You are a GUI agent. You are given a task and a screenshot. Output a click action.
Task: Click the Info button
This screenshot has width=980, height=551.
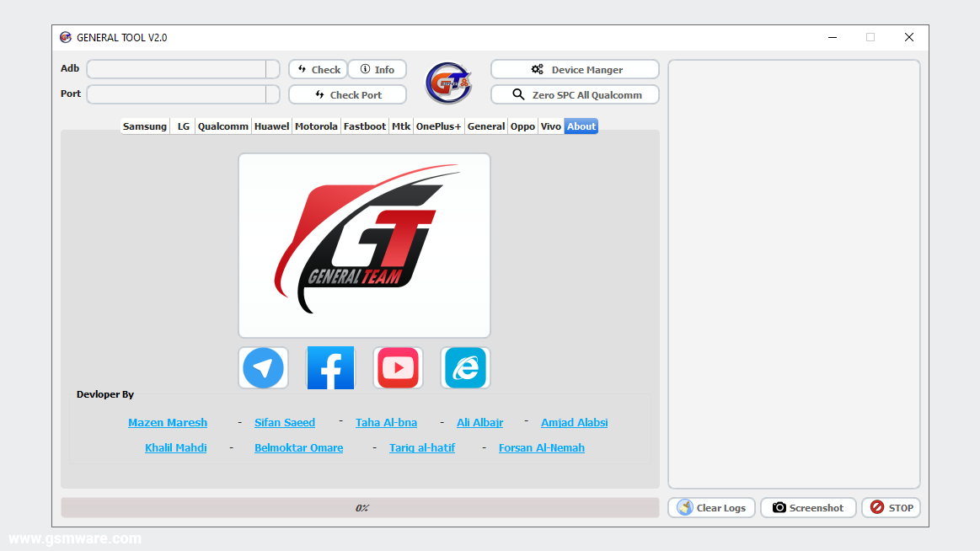click(378, 69)
